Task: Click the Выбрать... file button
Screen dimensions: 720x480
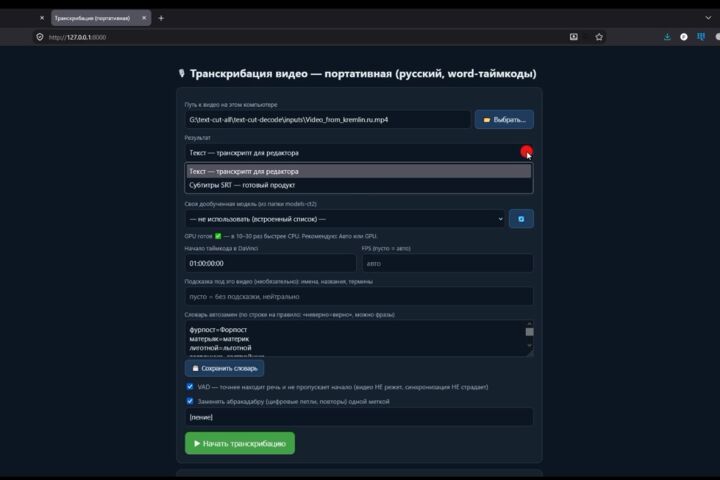Action: pyautogui.click(x=504, y=120)
